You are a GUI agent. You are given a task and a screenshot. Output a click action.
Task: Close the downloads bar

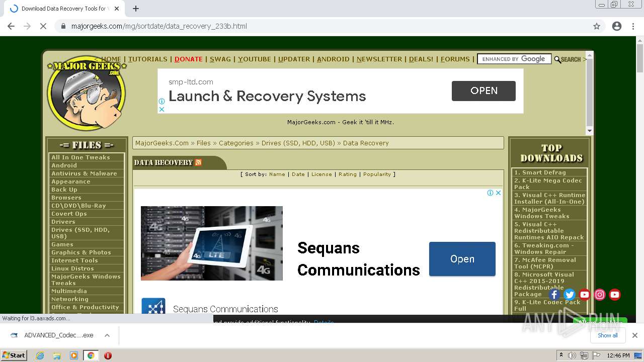[x=635, y=335]
